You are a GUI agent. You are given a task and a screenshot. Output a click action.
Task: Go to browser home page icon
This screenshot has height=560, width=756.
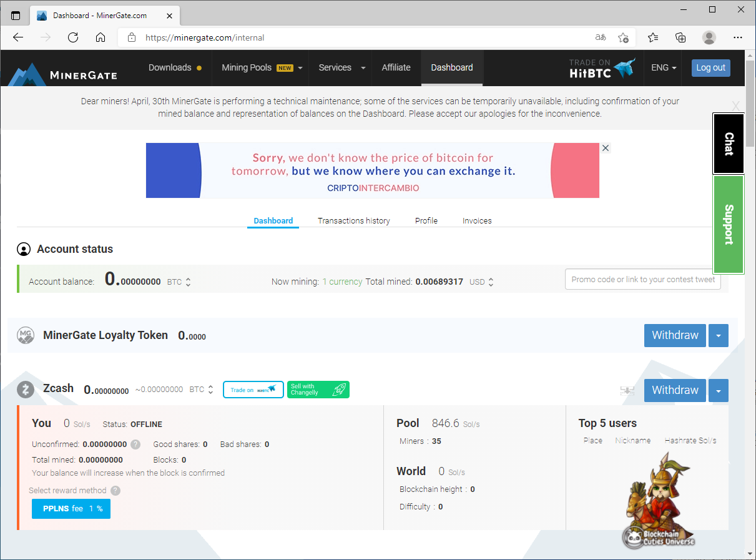(x=101, y=37)
